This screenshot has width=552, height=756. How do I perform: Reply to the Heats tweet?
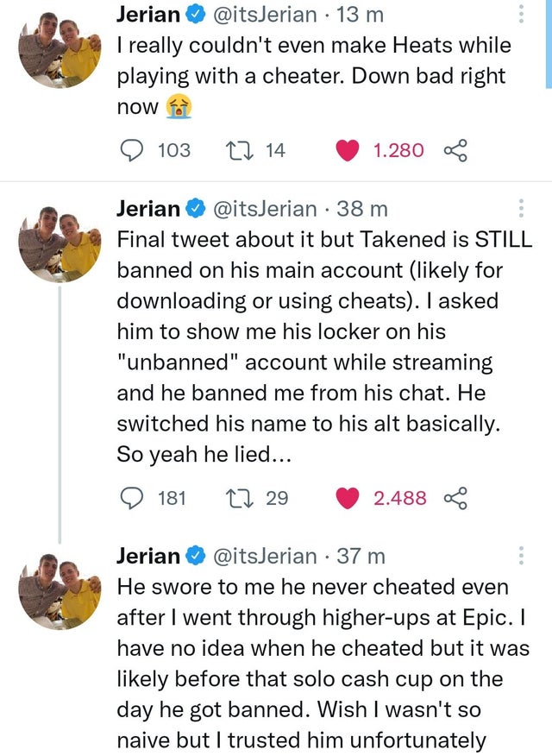coord(132,149)
